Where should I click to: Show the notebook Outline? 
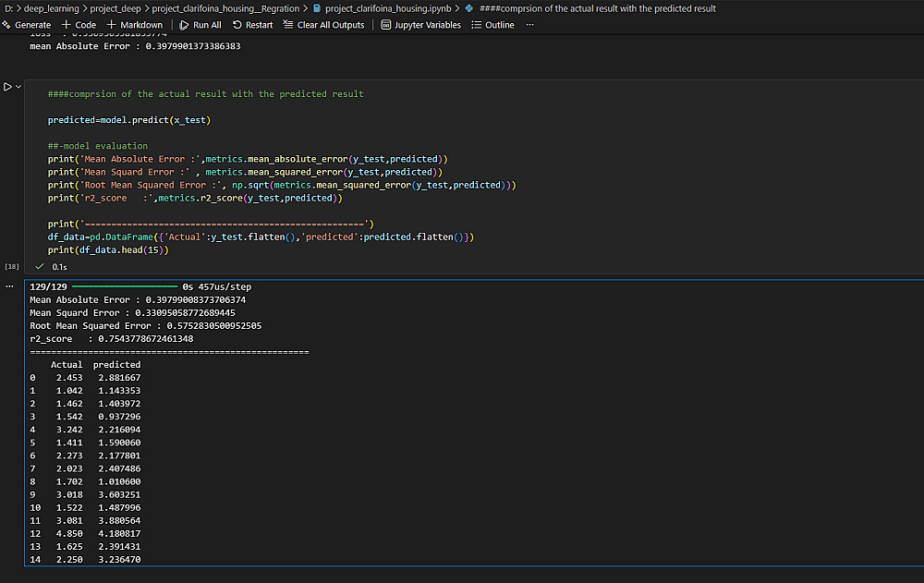[x=492, y=25]
